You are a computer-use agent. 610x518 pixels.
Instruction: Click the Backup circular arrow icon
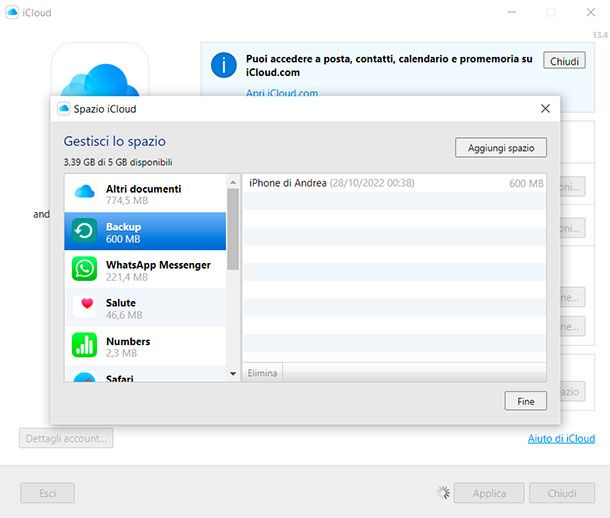pos(84,231)
